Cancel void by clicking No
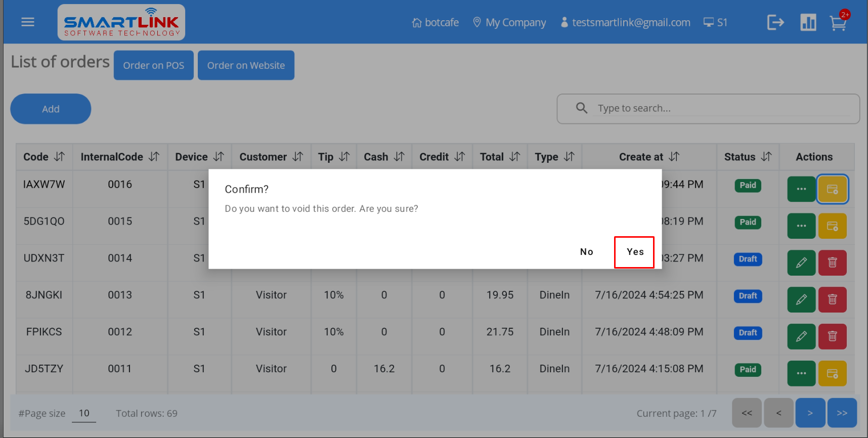868x438 pixels. (586, 252)
